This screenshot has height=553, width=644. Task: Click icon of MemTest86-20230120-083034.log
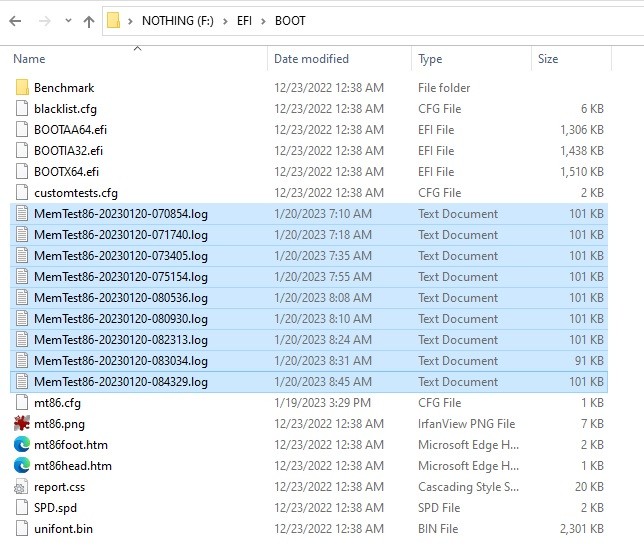tap(22, 360)
